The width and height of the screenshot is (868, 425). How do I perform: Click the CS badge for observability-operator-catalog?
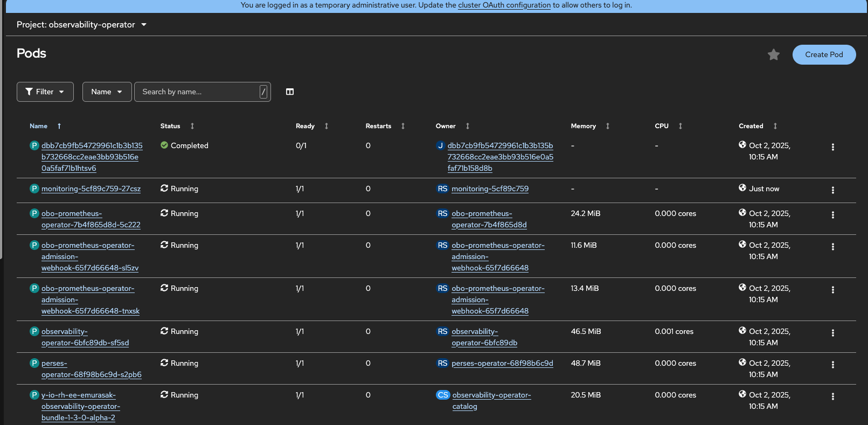(443, 395)
